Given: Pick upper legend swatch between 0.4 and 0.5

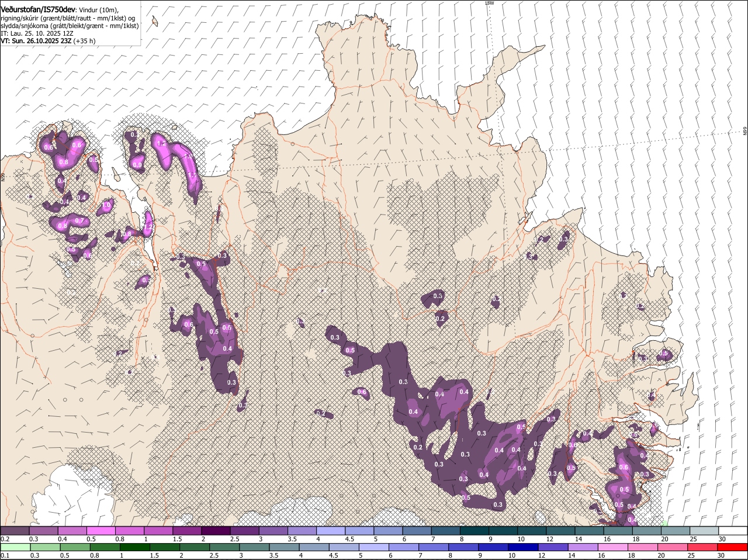Looking at the screenshot, I should (72, 530).
